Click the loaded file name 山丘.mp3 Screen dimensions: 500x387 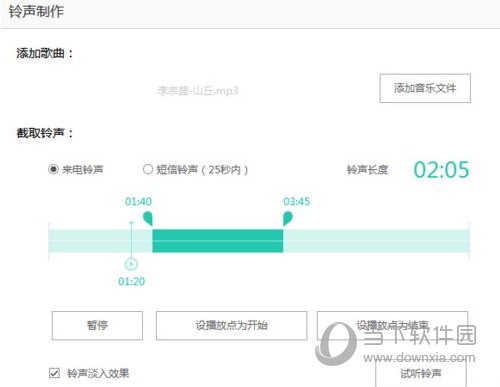[198, 91]
